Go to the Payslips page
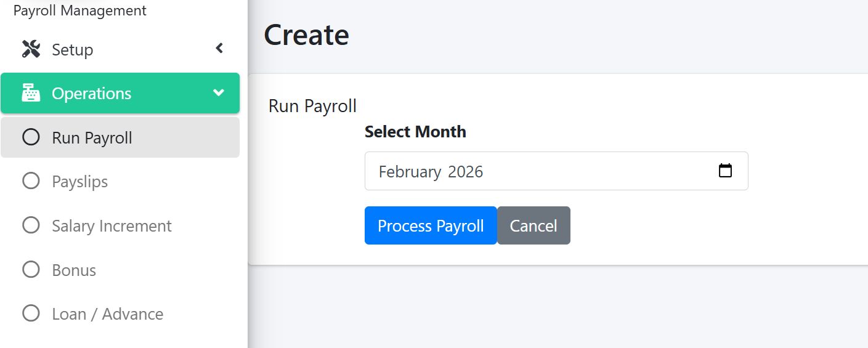The height and width of the screenshot is (348, 868). (x=80, y=182)
